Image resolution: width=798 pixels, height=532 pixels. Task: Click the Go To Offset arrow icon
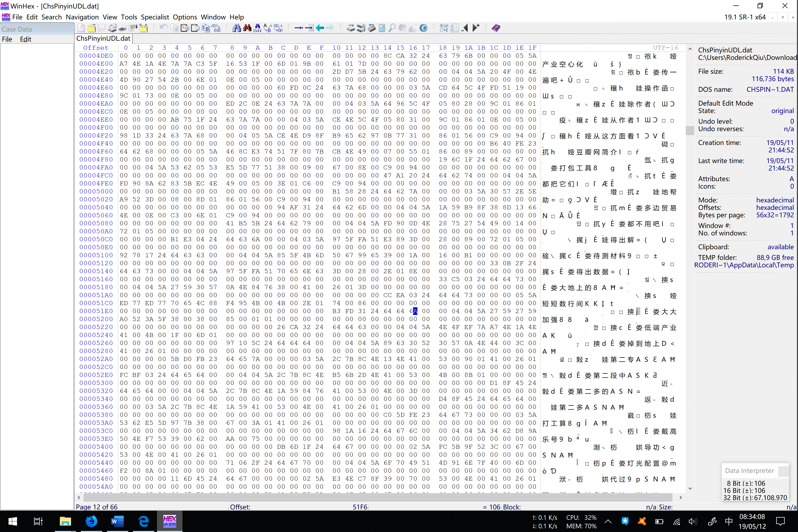coord(298,28)
